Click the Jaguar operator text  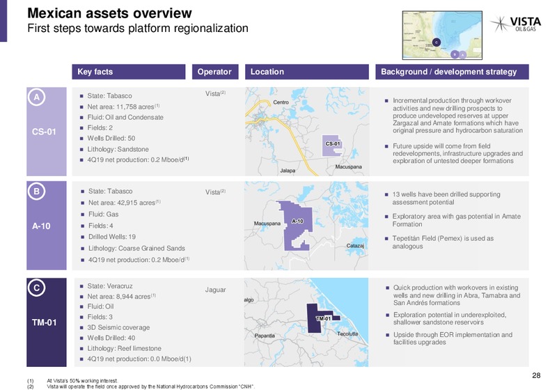click(x=215, y=290)
